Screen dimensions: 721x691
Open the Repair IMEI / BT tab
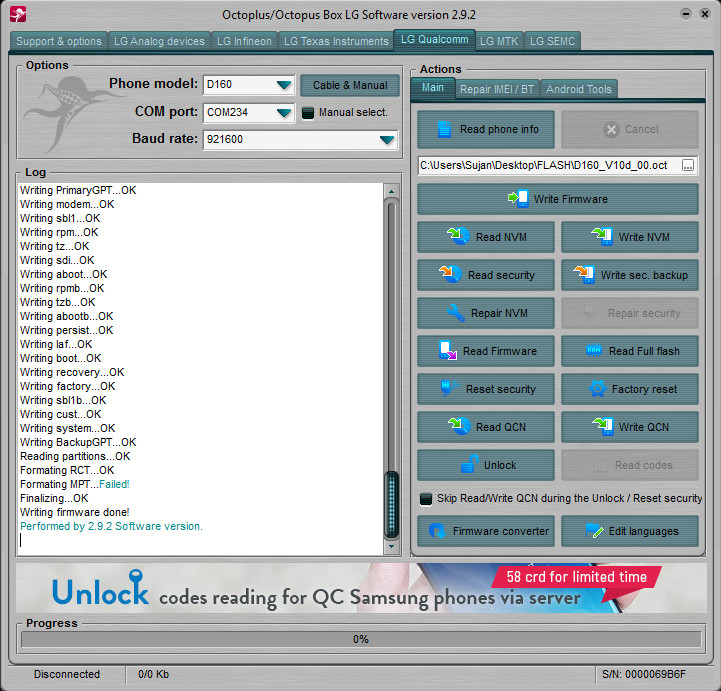click(x=497, y=89)
